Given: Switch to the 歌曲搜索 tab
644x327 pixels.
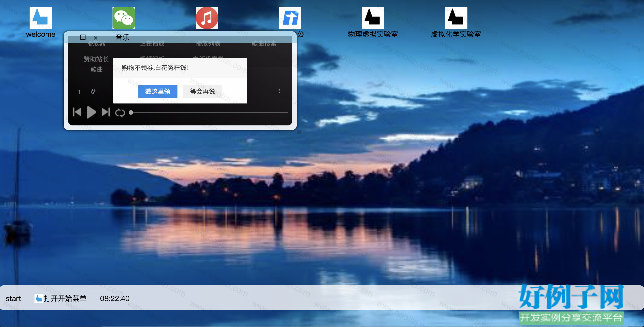Looking at the screenshot, I should coord(264,44).
